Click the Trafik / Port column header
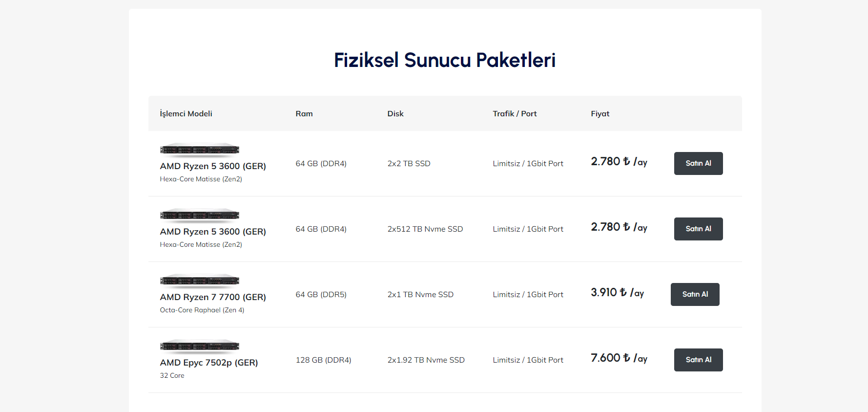Viewport: 868px width, 412px height. pyautogui.click(x=515, y=113)
